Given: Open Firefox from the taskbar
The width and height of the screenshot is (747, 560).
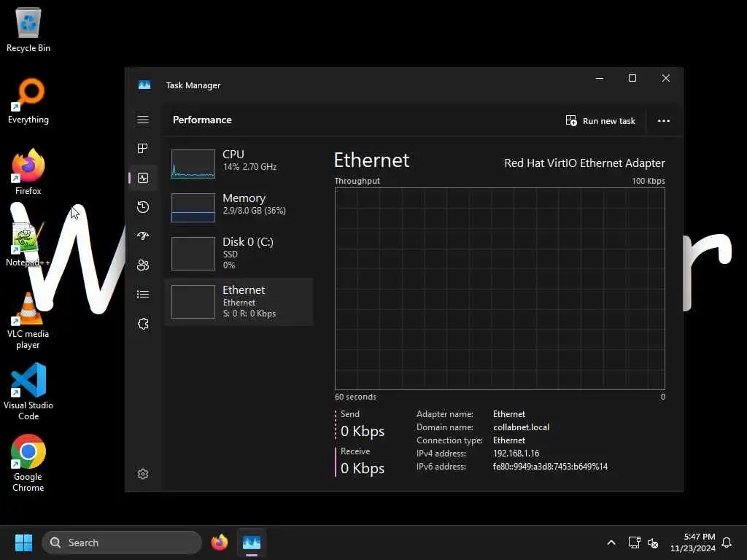Looking at the screenshot, I should [x=219, y=542].
